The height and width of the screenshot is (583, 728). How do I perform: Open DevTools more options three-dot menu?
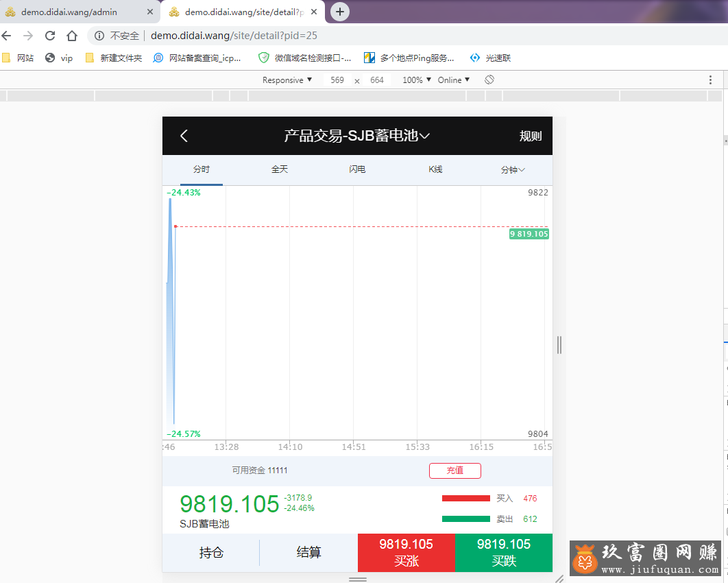coord(710,80)
